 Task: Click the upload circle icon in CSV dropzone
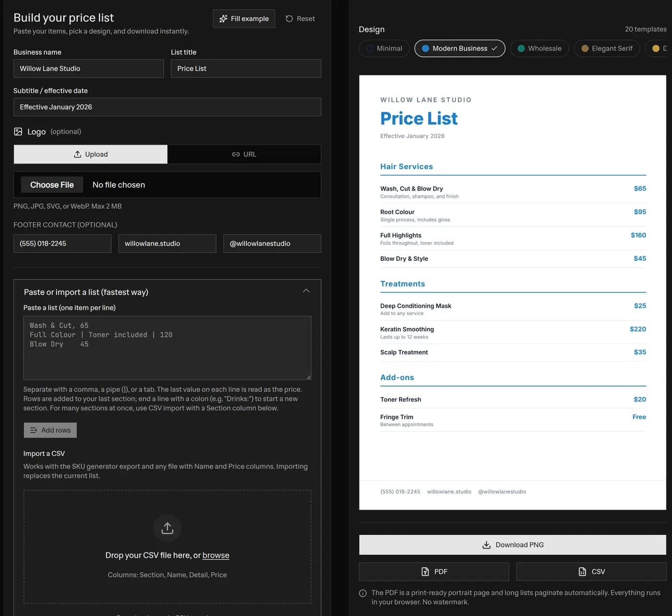coord(167,528)
